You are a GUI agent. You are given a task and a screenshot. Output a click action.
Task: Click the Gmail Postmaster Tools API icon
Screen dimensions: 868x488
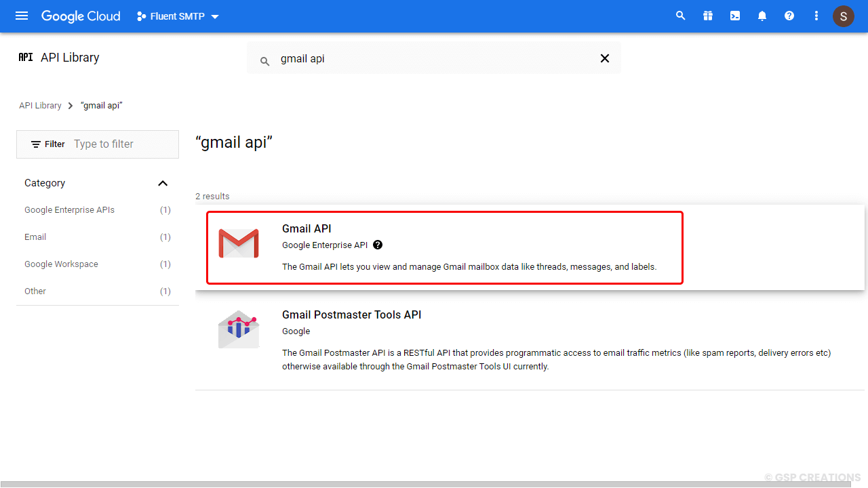click(x=239, y=329)
